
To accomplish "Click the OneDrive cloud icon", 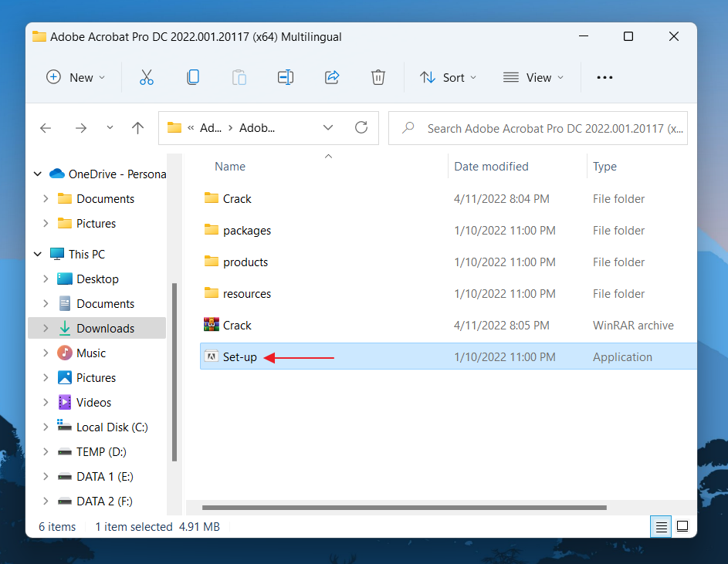I will click(56, 174).
